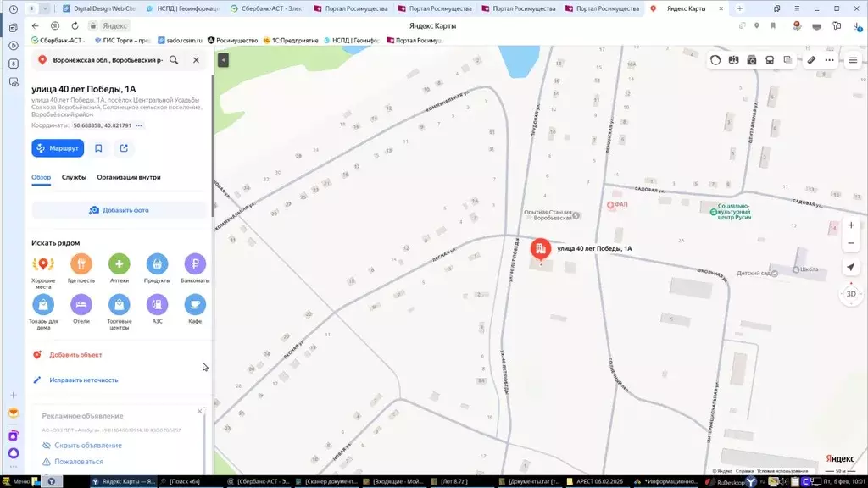
Task: Collapse the left side panel arrow
Action: pyautogui.click(x=223, y=60)
